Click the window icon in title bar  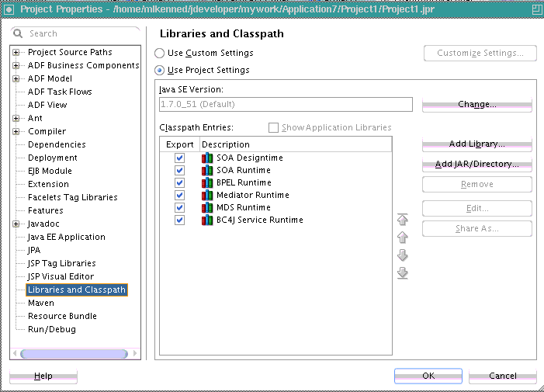point(9,9)
